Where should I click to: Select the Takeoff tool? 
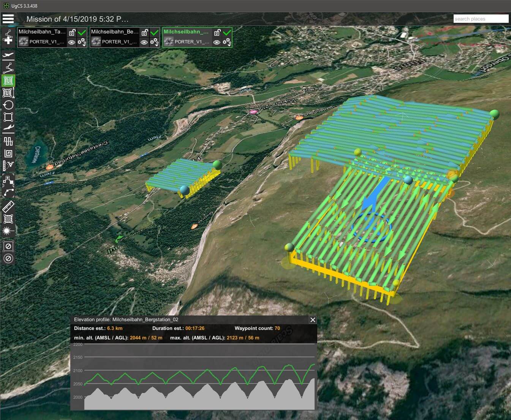click(8, 55)
